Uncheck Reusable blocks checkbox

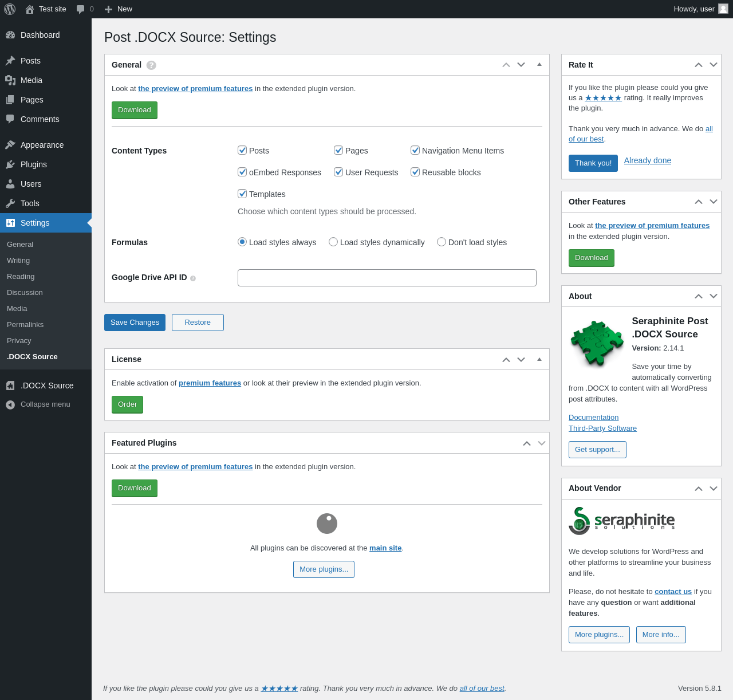[415, 172]
